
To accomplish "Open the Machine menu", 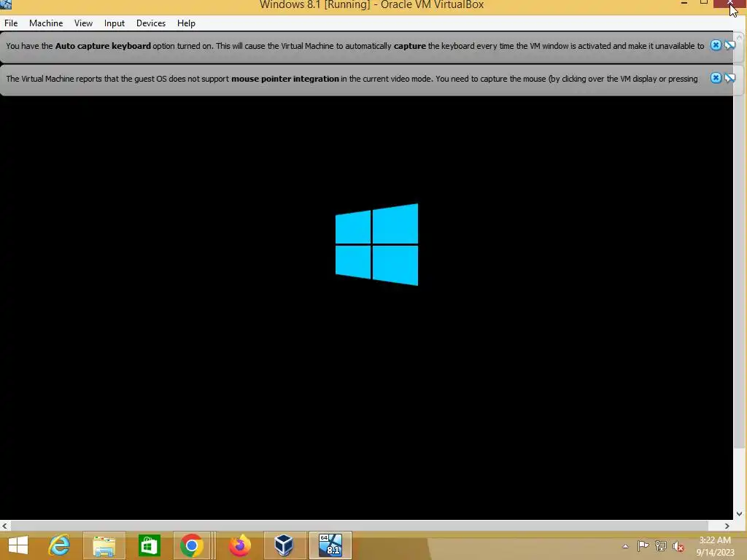I will pyautogui.click(x=46, y=23).
